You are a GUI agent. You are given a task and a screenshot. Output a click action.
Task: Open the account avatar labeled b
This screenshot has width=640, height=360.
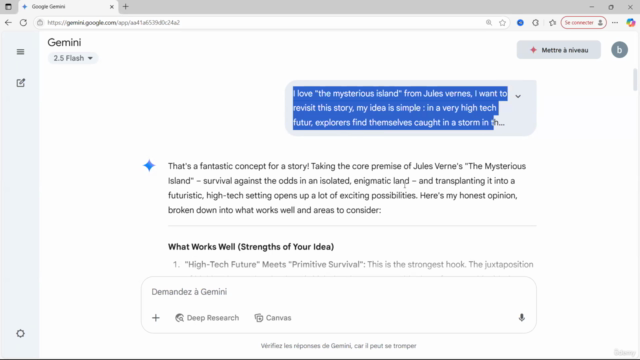pos(619,50)
